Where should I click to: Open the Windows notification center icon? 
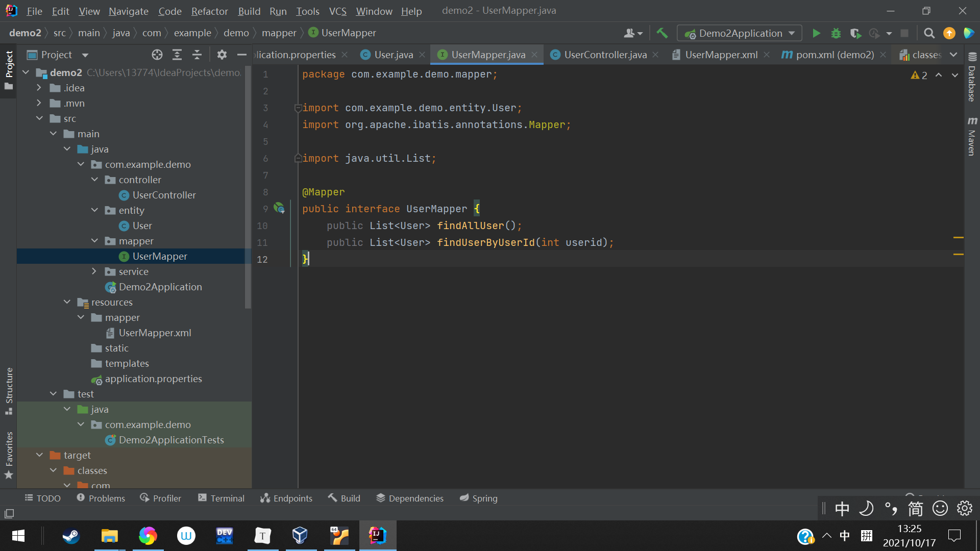click(x=954, y=536)
